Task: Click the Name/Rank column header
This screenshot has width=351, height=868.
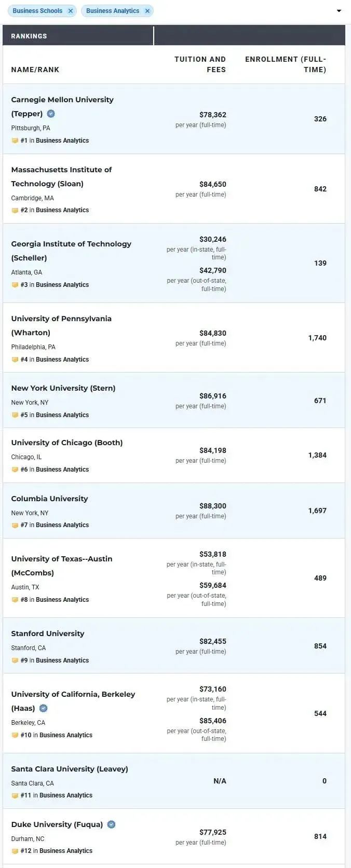Action: 35,70
